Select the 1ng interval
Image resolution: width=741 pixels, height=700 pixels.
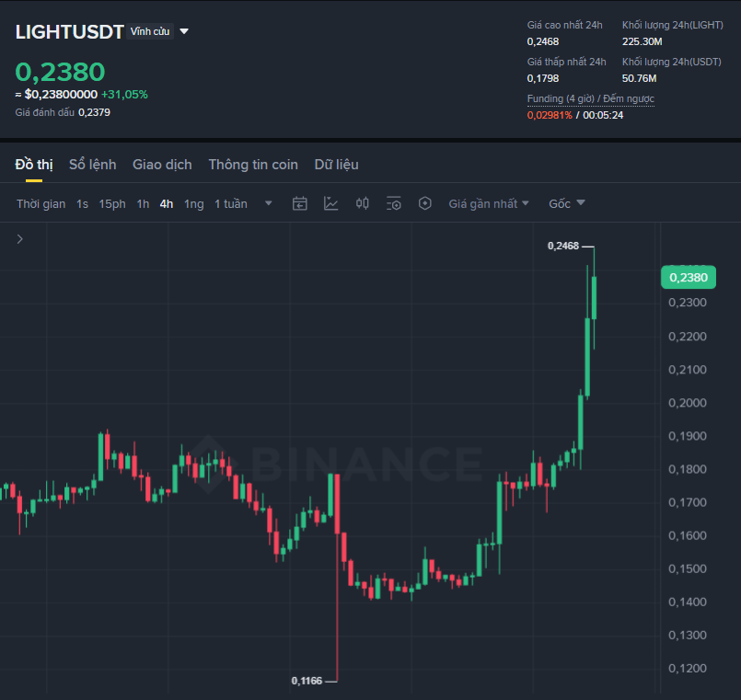click(x=193, y=203)
